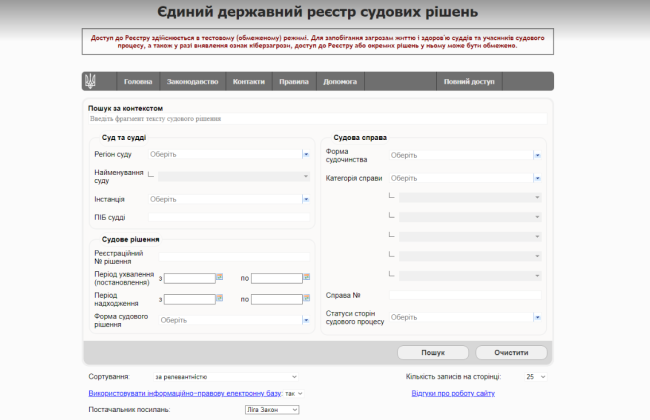Open calendar for Період надходження end date
The width and height of the screenshot is (650, 420).
pyautogui.click(x=307, y=298)
